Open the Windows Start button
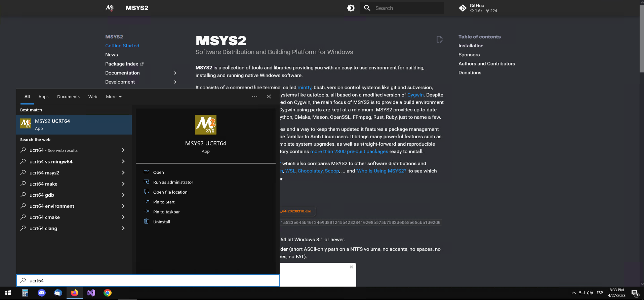The width and height of the screenshot is (644, 300). (8, 293)
